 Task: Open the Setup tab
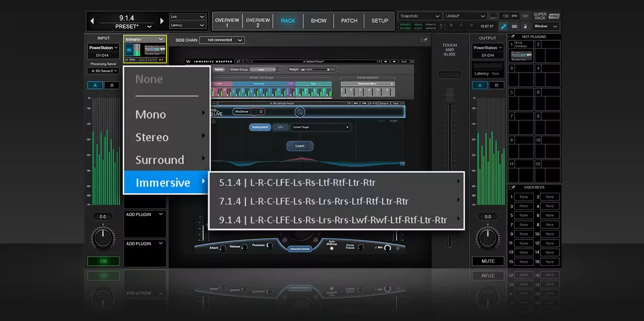tap(380, 21)
